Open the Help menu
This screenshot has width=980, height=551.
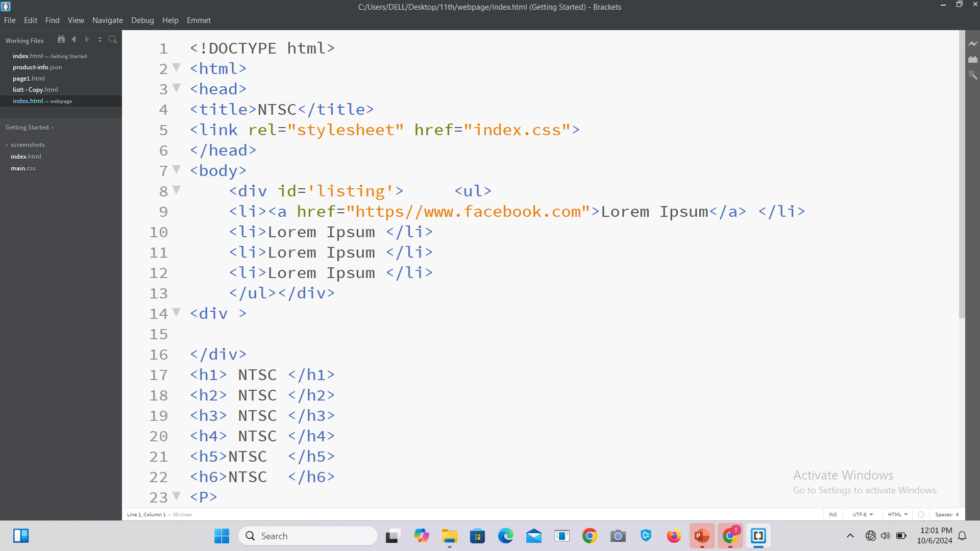(x=170, y=20)
